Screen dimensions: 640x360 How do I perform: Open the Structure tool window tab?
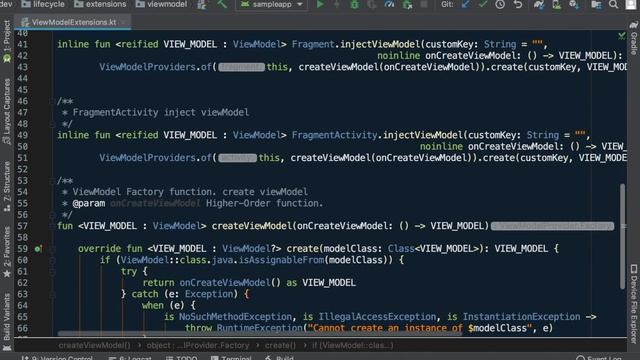point(7,186)
